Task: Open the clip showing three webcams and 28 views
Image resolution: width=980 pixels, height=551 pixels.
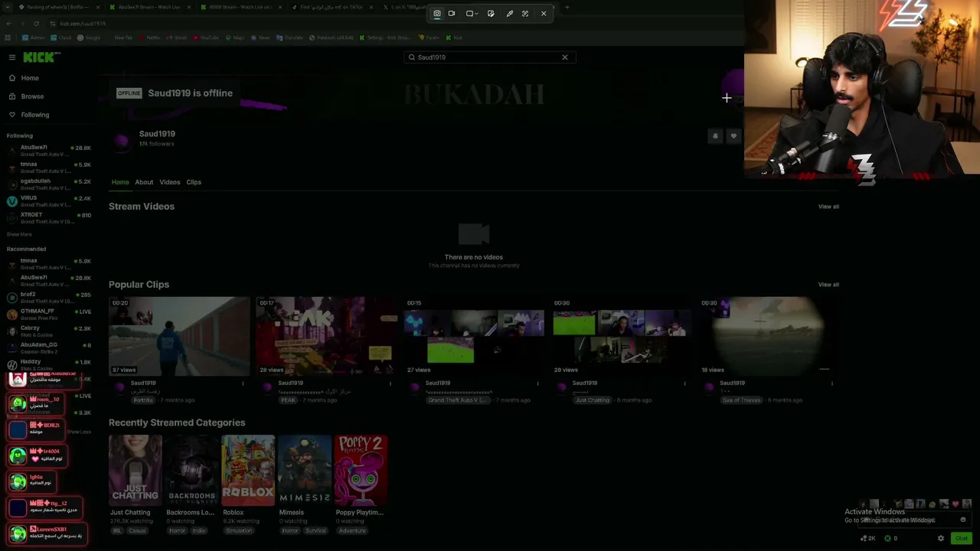Action: 621,337
